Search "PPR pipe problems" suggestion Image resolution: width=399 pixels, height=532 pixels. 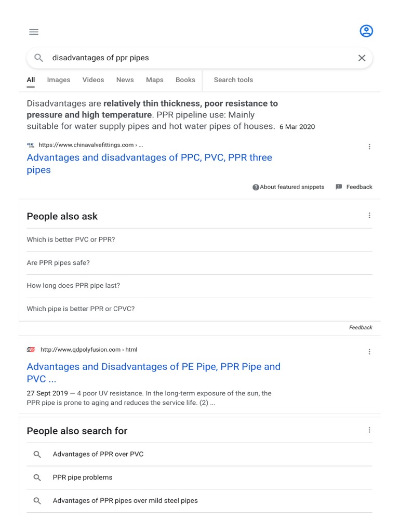(x=83, y=477)
